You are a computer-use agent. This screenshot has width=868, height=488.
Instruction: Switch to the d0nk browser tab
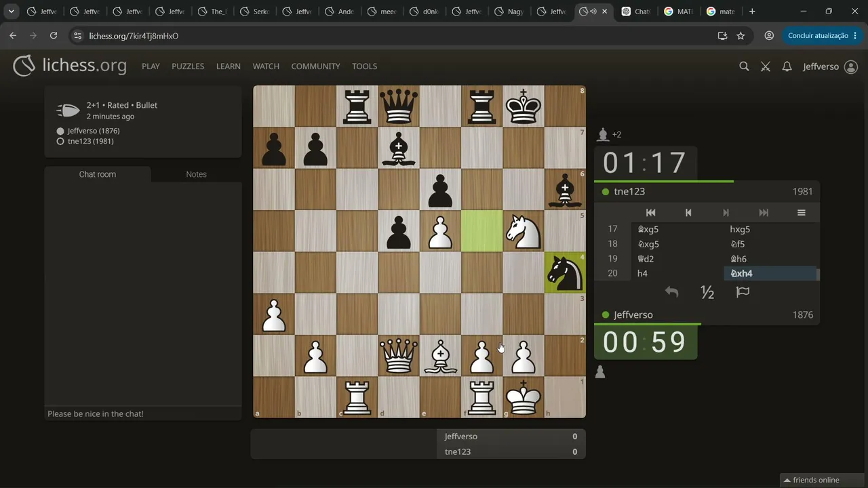(425, 12)
